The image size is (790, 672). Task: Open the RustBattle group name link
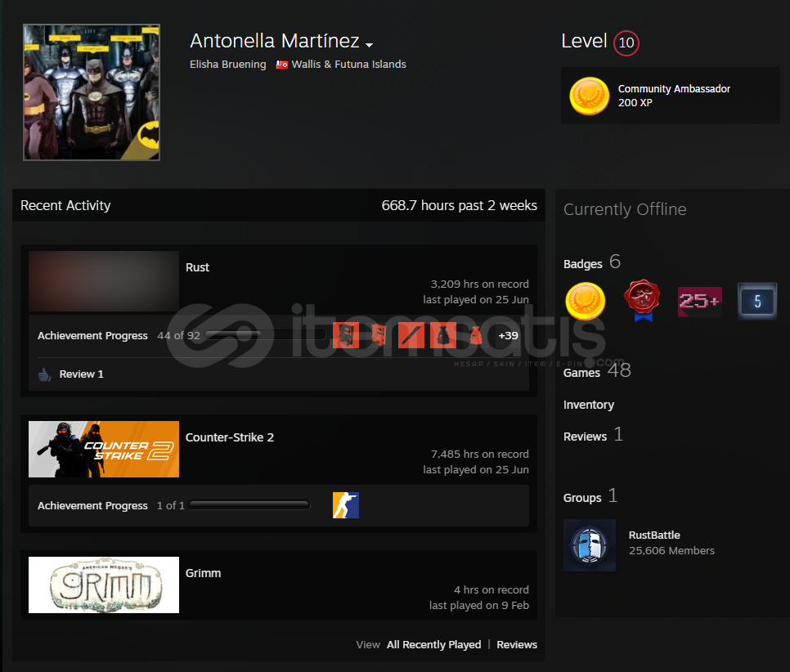(654, 535)
